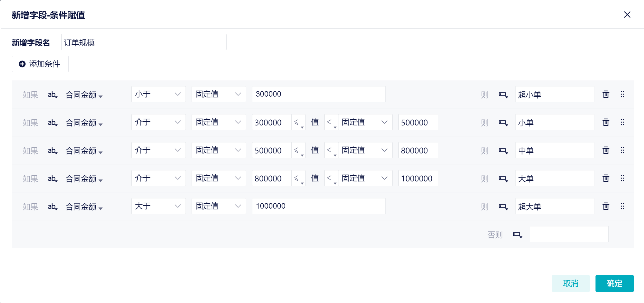Click the empty 否则 value input
The image size is (644, 303).
click(569, 234)
